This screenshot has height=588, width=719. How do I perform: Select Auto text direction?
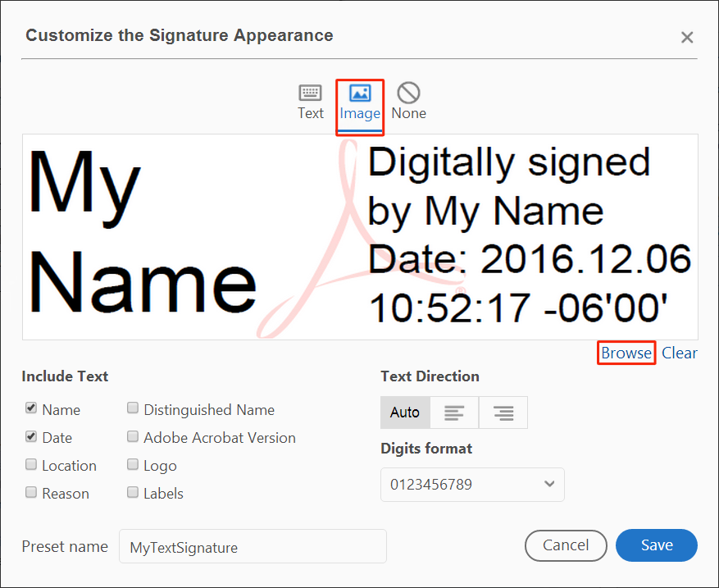pos(405,413)
